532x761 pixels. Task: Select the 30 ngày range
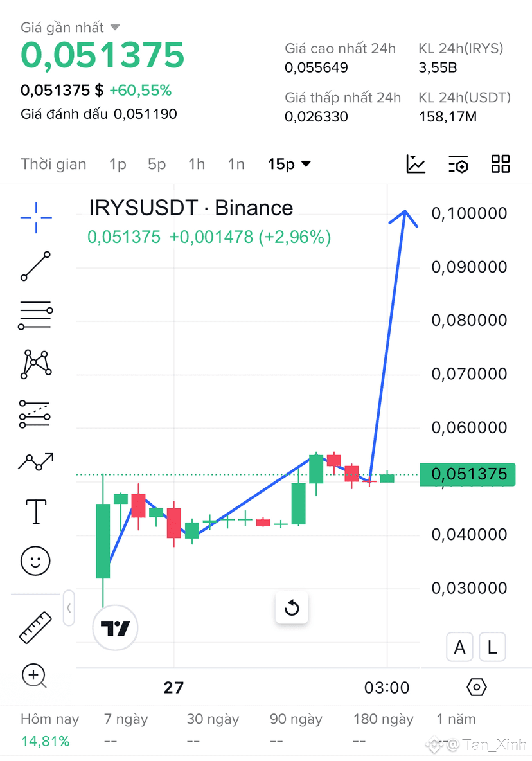[x=213, y=719]
